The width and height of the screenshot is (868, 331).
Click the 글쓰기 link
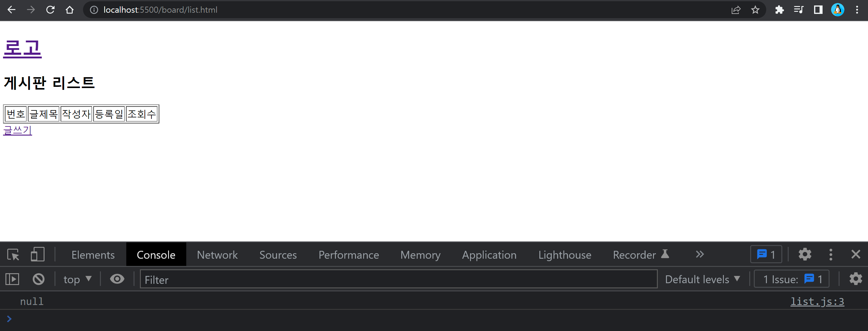click(18, 130)
